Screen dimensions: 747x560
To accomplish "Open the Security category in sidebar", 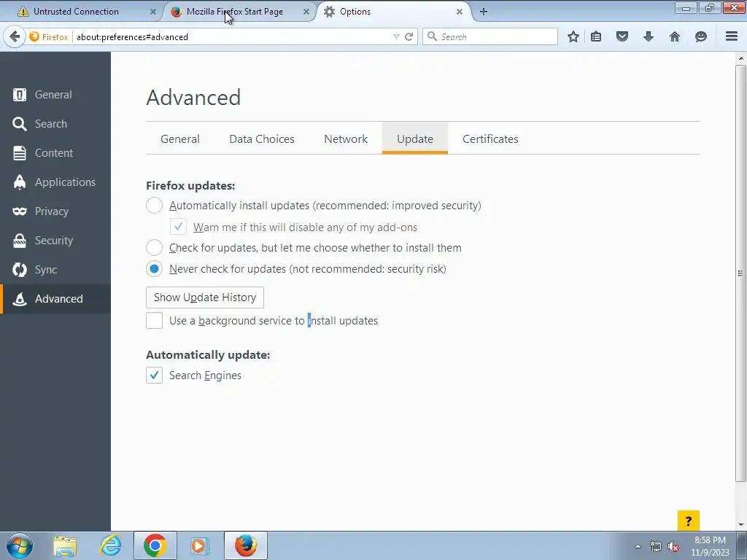I will pos(55,241).
